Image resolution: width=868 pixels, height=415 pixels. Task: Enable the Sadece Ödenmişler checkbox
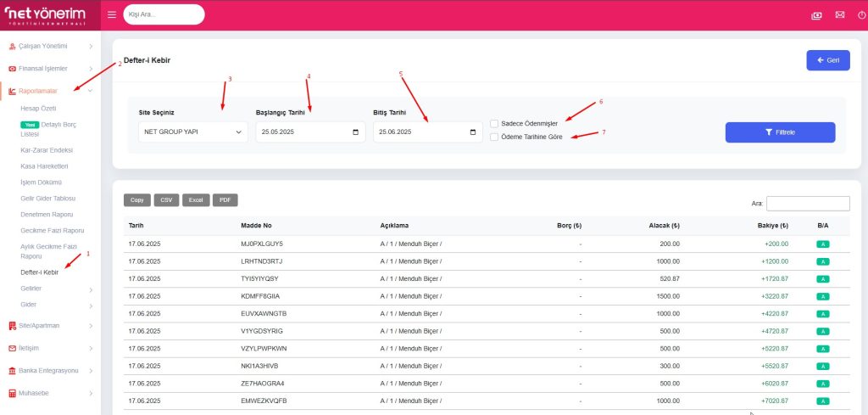pyautogui.click(x=494, y=123)
